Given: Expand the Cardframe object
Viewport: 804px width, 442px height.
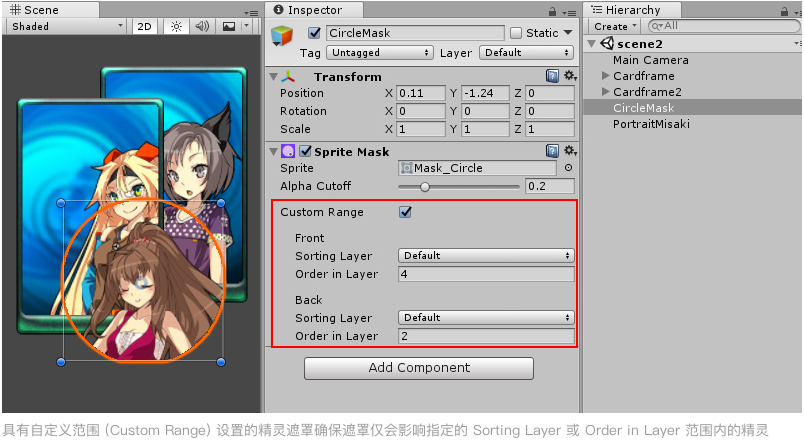Looking at the screenshot, I should (x=606, y=76).
